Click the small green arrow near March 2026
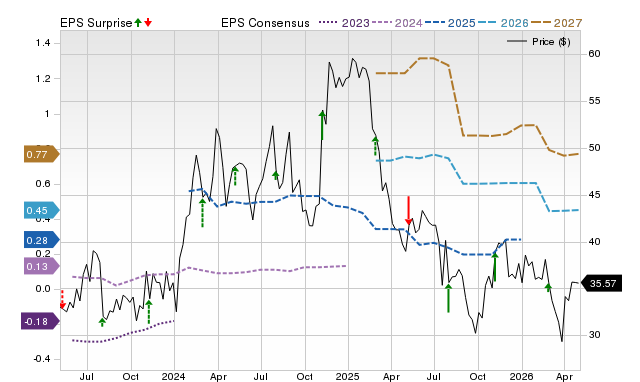Viewport: 640px width, 382px height. pos(548,287)
